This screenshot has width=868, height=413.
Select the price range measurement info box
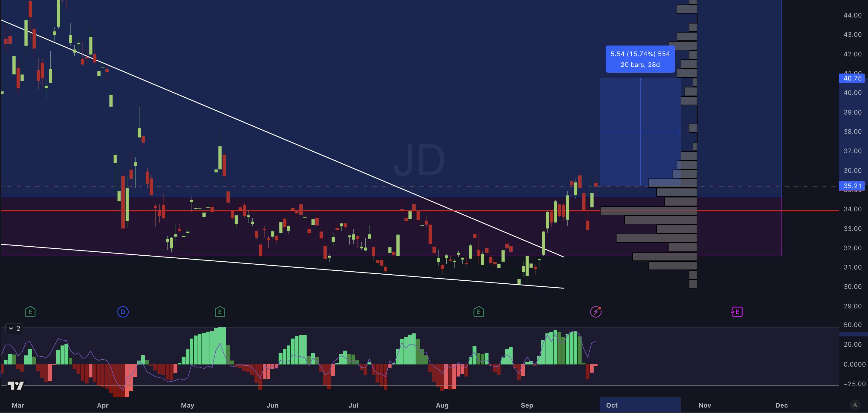(640, 59)
